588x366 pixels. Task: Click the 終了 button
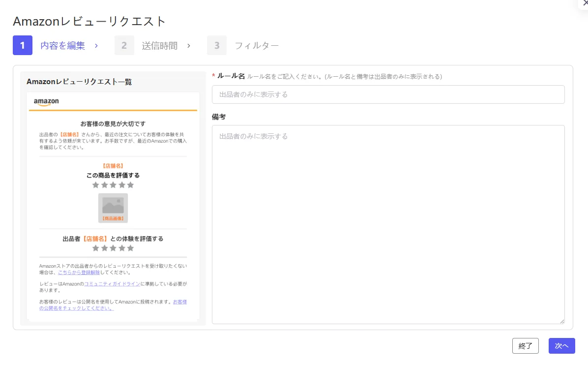526,346
